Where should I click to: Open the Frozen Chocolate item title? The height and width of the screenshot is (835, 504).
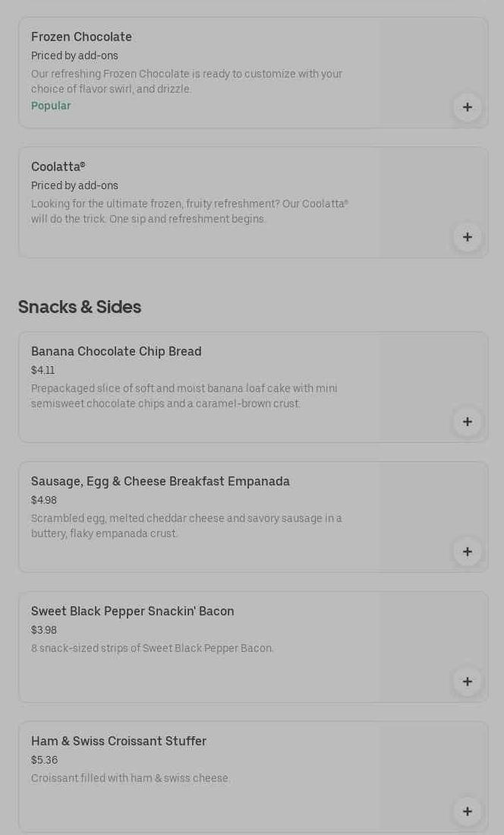(x=81, y=36)
